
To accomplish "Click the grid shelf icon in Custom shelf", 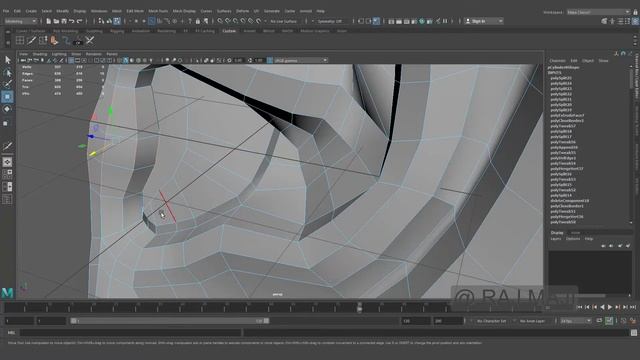I will (x=20, y=40).
